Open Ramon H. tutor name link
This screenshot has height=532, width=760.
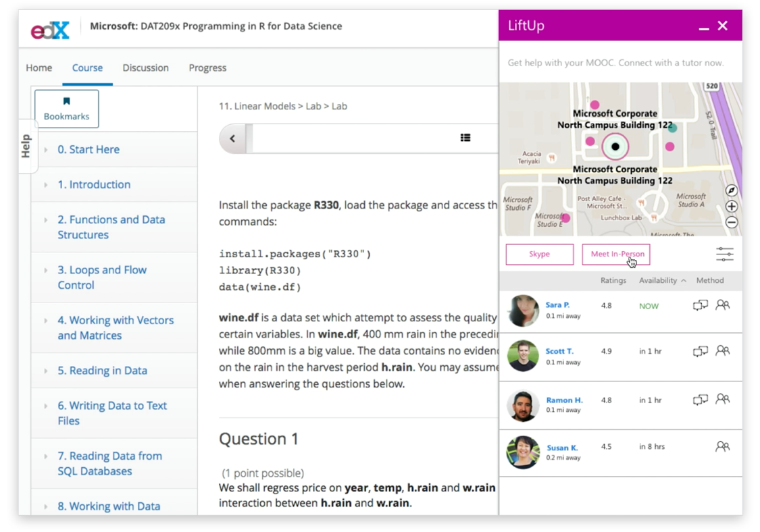point(565,400)
